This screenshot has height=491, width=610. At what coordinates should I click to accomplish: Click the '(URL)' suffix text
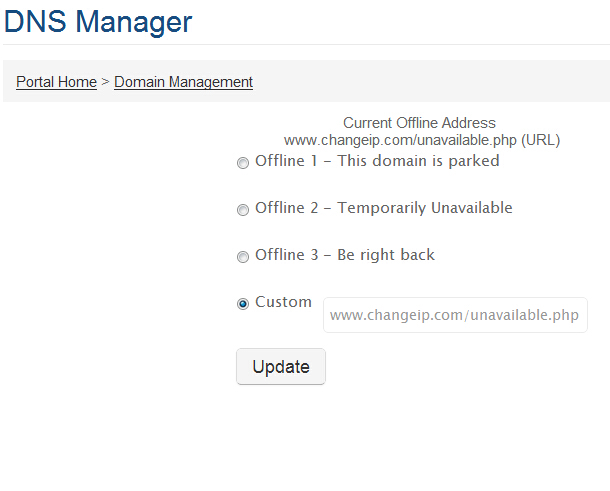(540, 140)
